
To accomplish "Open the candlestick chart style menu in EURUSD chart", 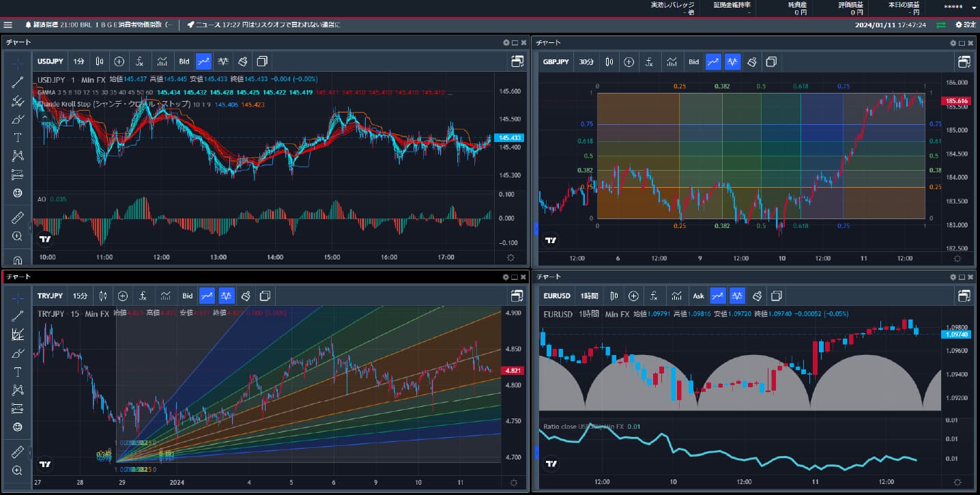I will [615, 296].
